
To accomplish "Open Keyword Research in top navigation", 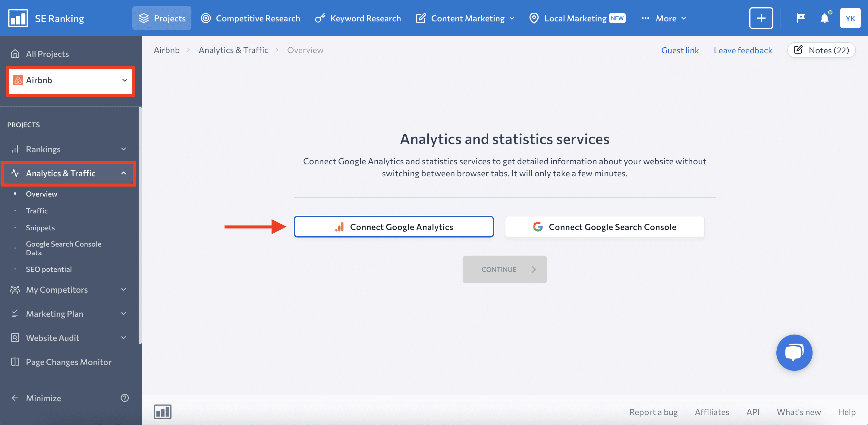I will point(358,18).
